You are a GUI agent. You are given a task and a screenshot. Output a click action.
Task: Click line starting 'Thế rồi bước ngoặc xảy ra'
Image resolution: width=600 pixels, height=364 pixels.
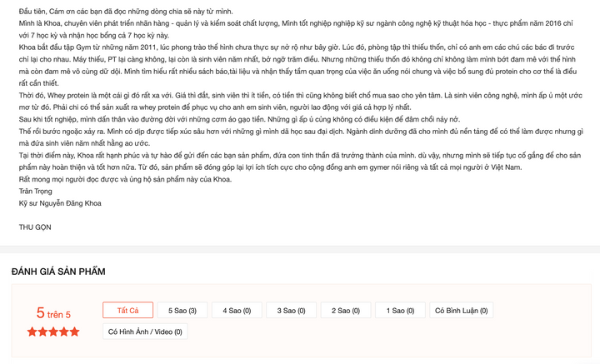pos(301,132)
